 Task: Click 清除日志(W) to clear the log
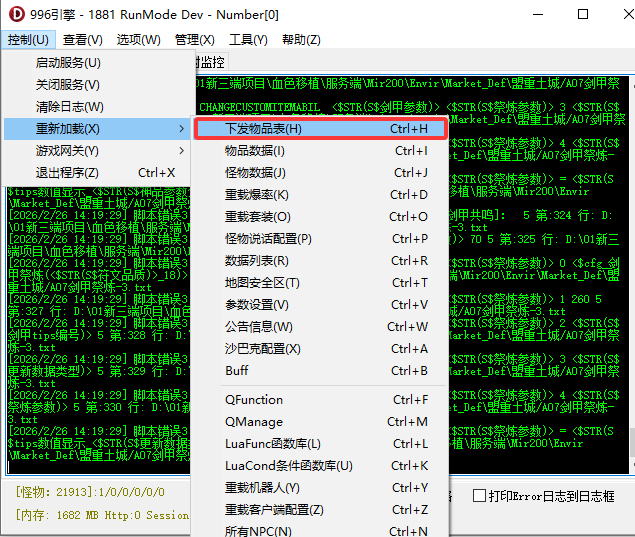[x=69, y=107]
